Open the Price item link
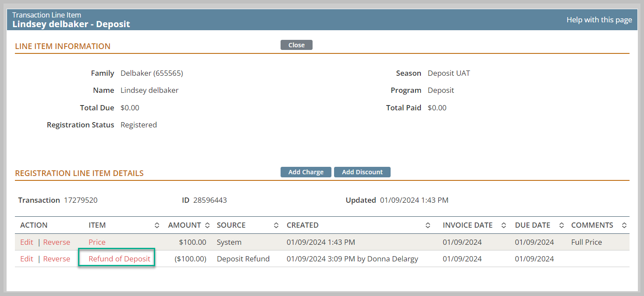Image resolution: width=644 pixels, height=296 pixels. 97,242
